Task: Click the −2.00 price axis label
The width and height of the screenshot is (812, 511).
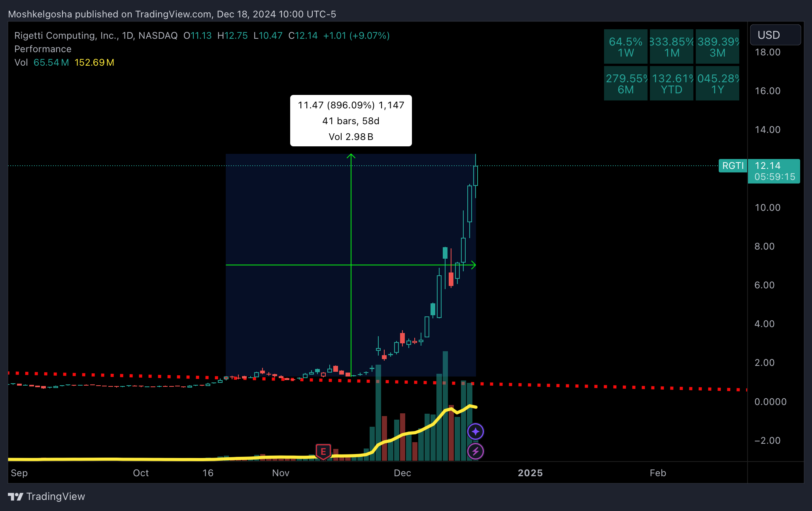Action: [767, 441]
